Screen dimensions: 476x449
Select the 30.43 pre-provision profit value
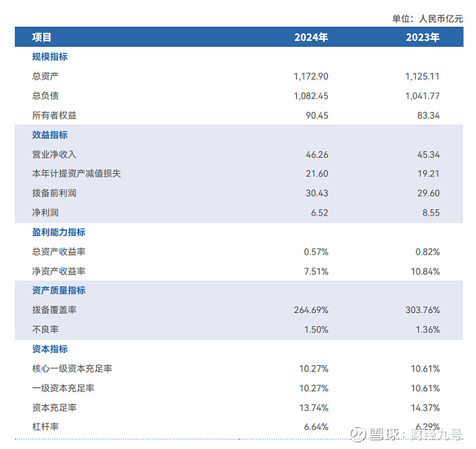coord(317,193)
